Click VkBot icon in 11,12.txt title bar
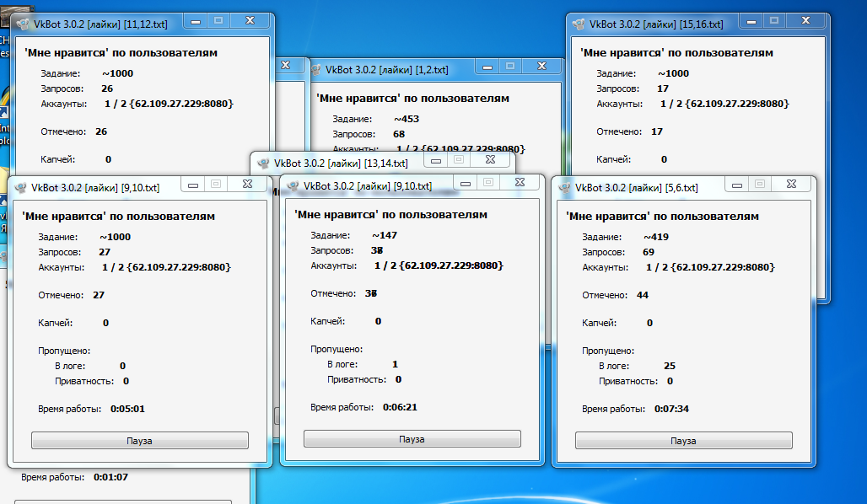 point(24,24)
